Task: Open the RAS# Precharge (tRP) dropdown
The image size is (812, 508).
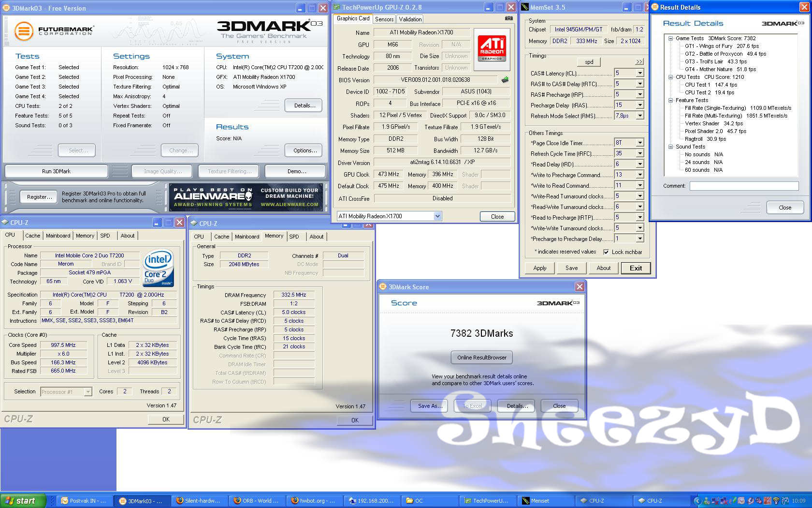Action: [640, 94]
